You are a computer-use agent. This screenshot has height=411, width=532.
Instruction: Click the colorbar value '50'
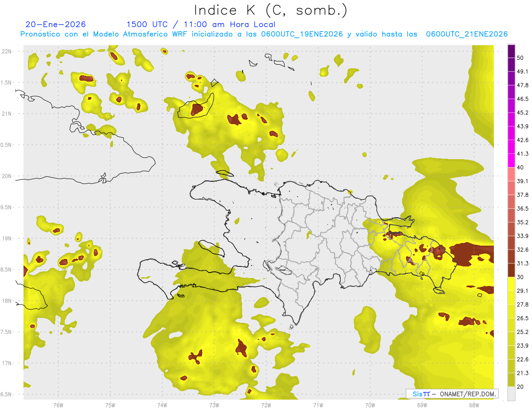tap(521, 58)
